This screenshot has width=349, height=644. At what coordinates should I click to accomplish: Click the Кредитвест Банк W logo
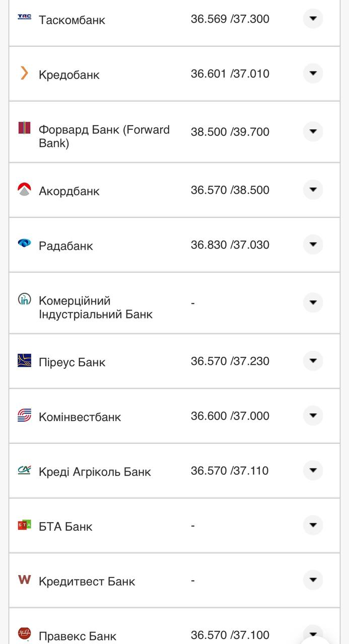coord(24,580)
